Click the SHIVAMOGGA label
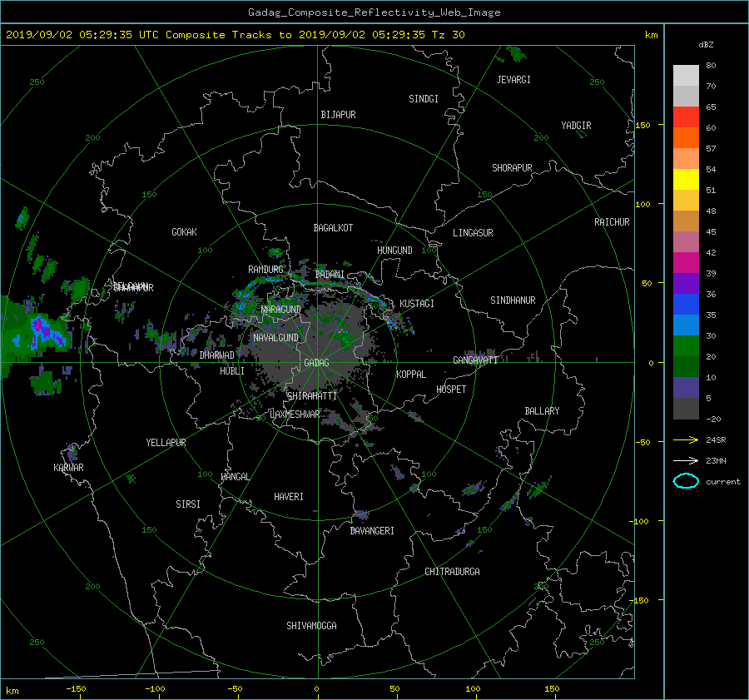The width and height of the screenshot is (749, 700). point(311,626)
